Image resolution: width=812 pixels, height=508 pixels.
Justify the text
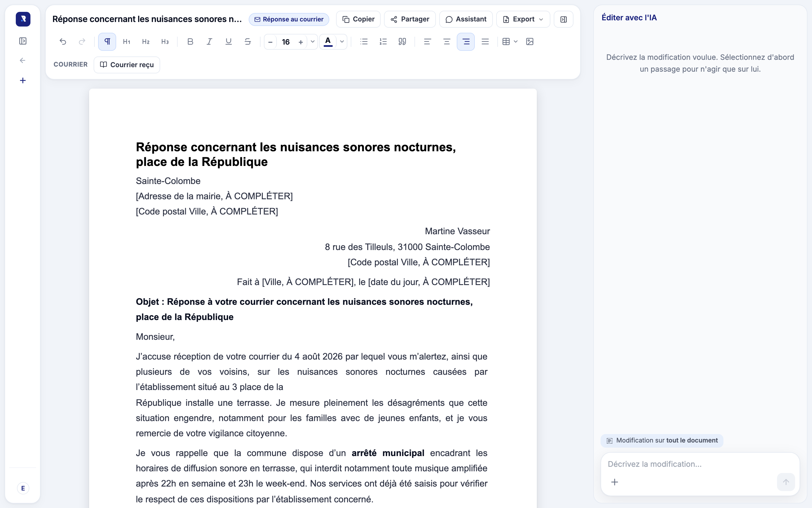485,42
